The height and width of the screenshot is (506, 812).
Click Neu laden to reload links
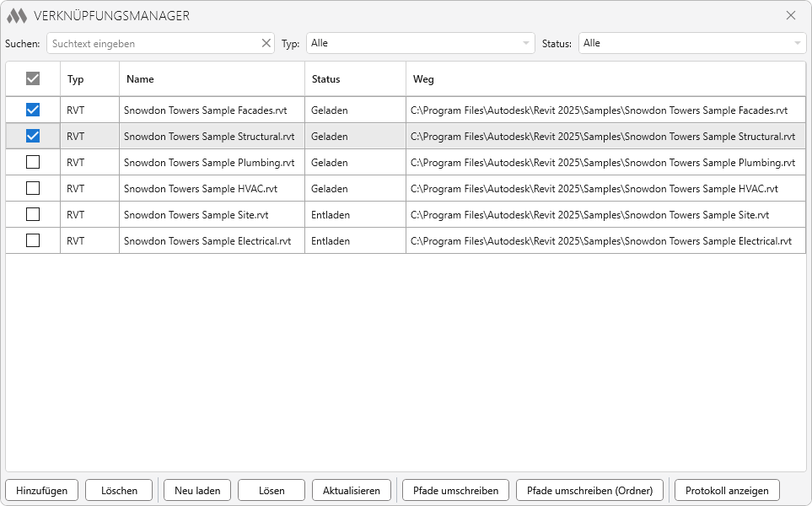[x=197, y=490]
